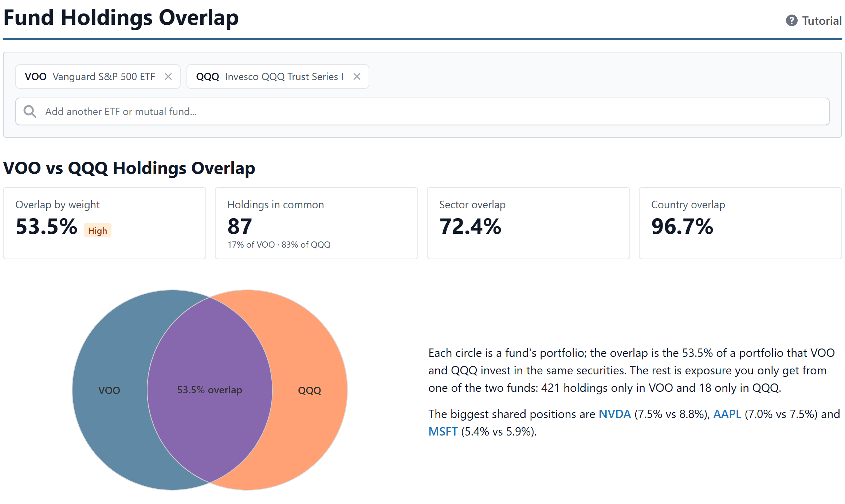This screenshot has height=504, width=845.
Task: Click the Sector overlap 72.4% value
Action: pyautogui.click(x=470, y=226)
